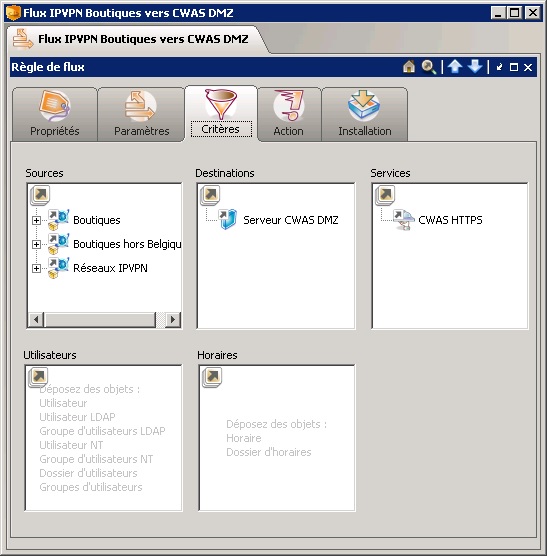
Task: Expand the Boutiques tree node
Action: tap(36, 221)
